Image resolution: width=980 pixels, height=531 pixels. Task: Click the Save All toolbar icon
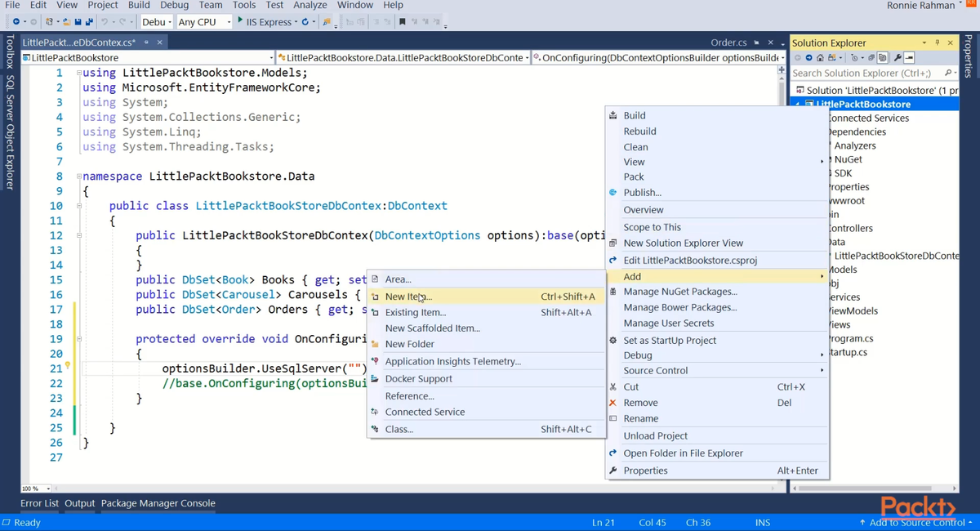89,22
